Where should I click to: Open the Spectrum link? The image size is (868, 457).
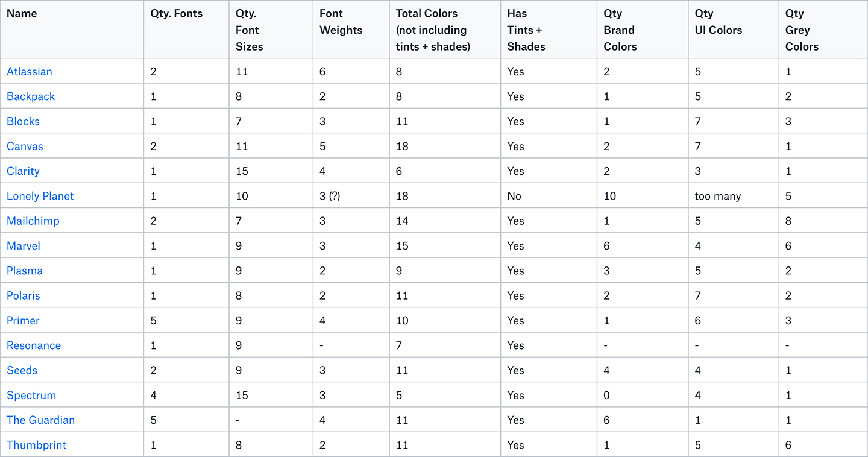pos(31,396)
